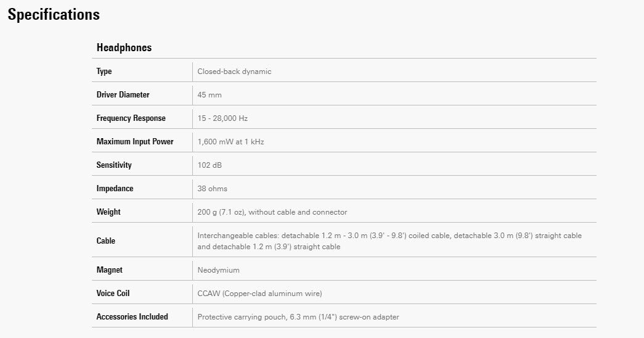This screenshot has height=338, width=644.
Task: Click the Cable row label
Action: [x=106, y=241]
